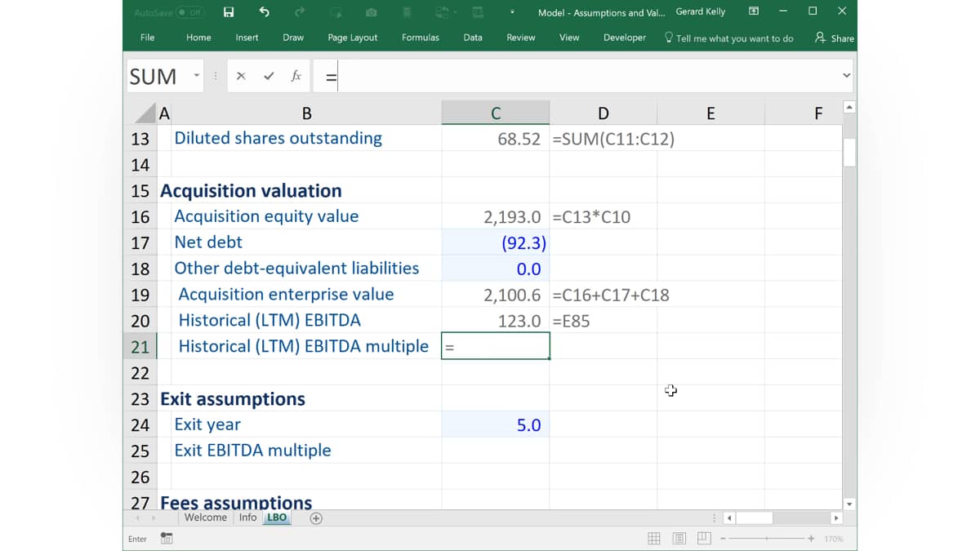Click the Save icon in quick access toolbar
This screenshot has width=980, height=551.
(229, 11)
